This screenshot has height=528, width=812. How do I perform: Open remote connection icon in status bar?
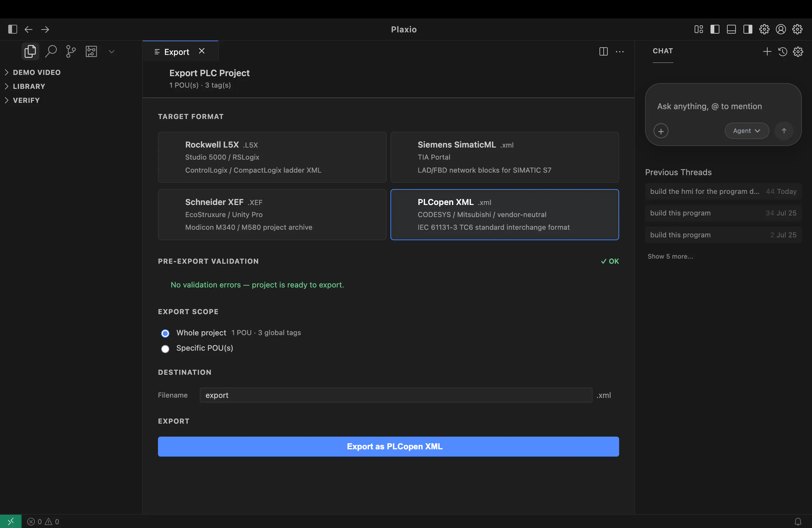(10, 521)
